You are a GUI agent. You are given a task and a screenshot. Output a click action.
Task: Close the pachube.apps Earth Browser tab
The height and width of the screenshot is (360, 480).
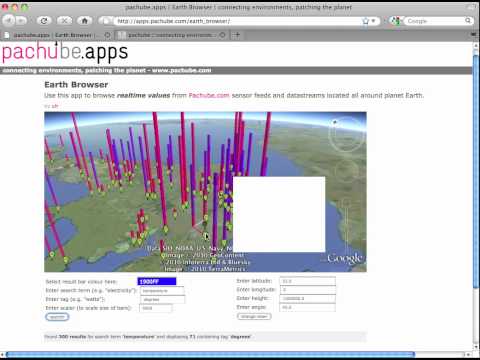(107, 35)
